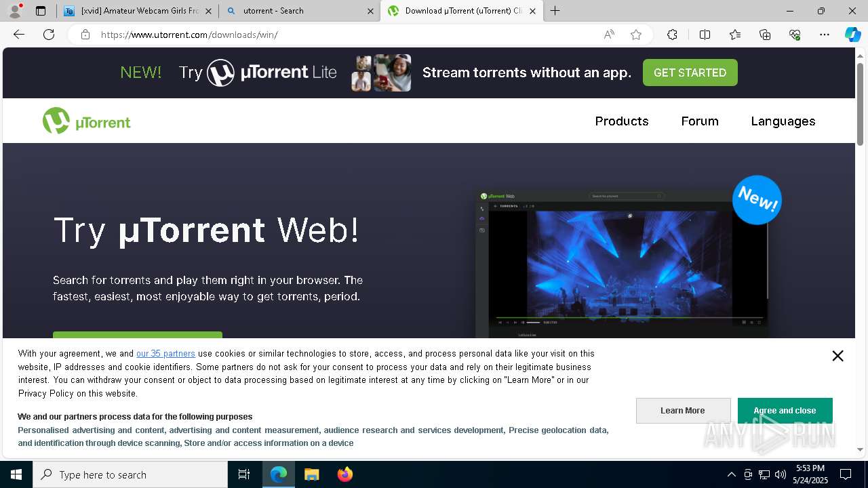Open the Copilot sidebar icon

(x=852, y=35)
